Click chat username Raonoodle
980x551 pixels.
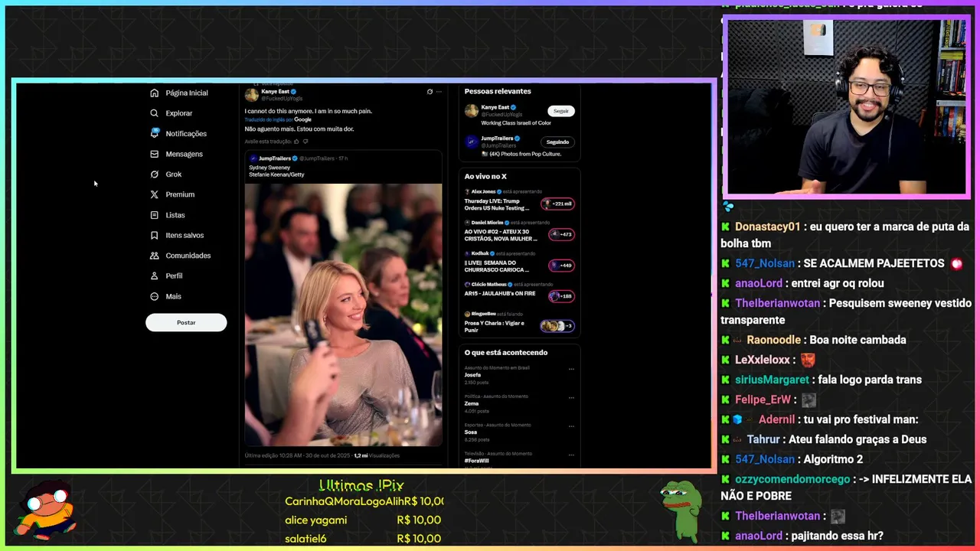coord(773,340)
